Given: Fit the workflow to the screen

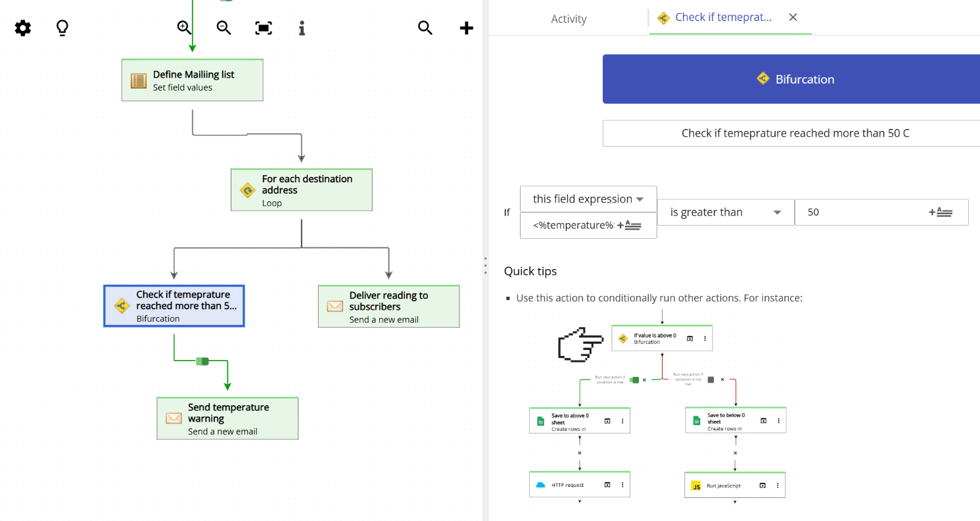Looking at the screenshot, I should pos(263,28).
